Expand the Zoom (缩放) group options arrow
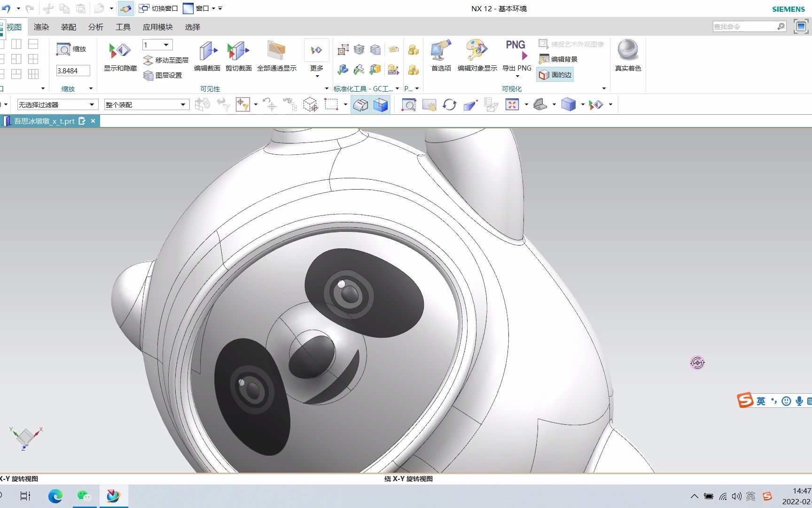 (91, 88)
